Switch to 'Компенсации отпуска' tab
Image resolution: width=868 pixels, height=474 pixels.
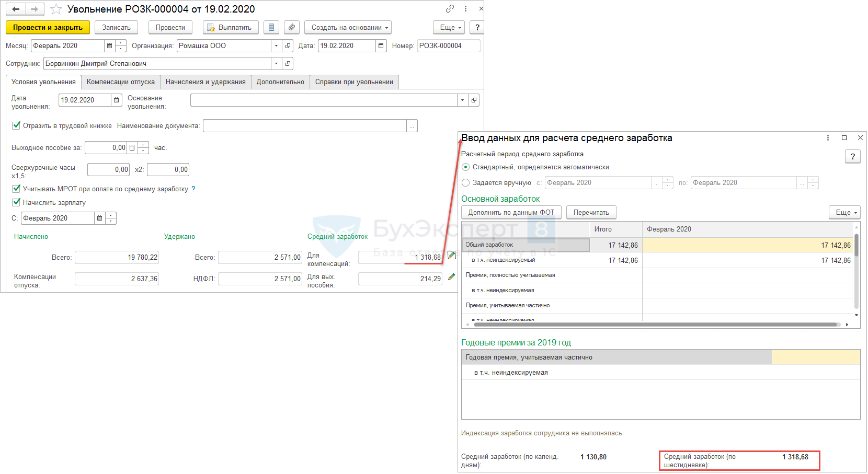point(121,82)
